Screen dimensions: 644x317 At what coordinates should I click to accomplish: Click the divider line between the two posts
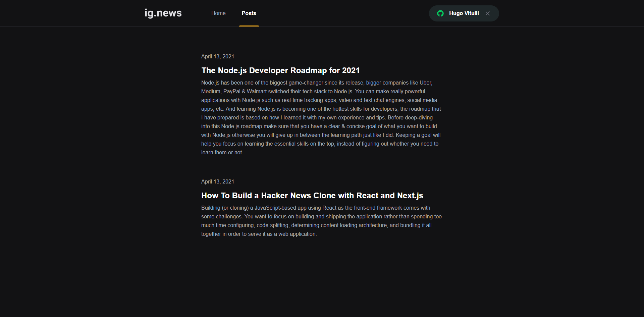click(x=322, y=168)
